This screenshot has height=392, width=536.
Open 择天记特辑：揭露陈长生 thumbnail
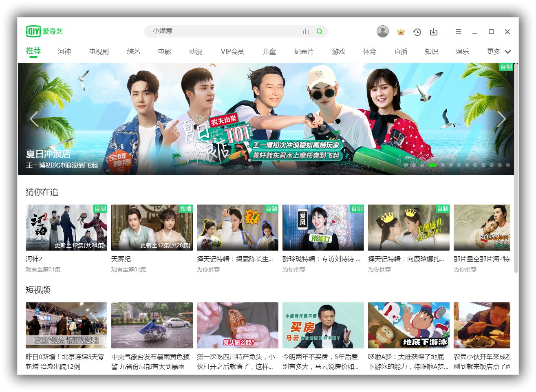[x=238, y=227]
